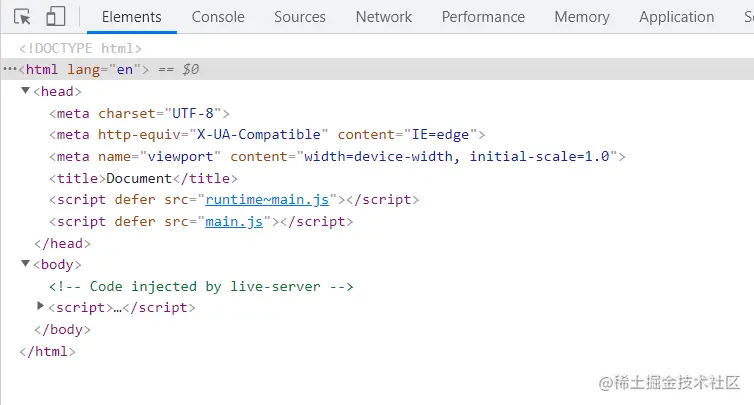Open the Performance tab
754x405 pixels.
point(483,17)
